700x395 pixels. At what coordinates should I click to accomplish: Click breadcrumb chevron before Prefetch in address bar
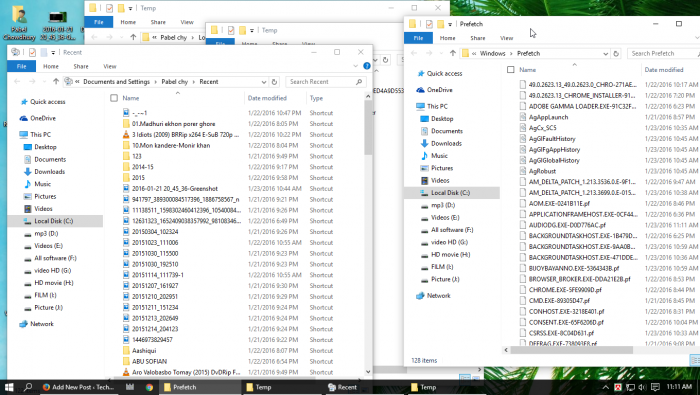click(x=511, y=54)
